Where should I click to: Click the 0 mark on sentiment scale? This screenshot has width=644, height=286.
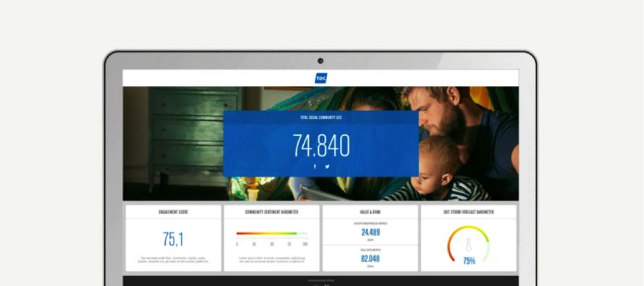tap(237, 244)
